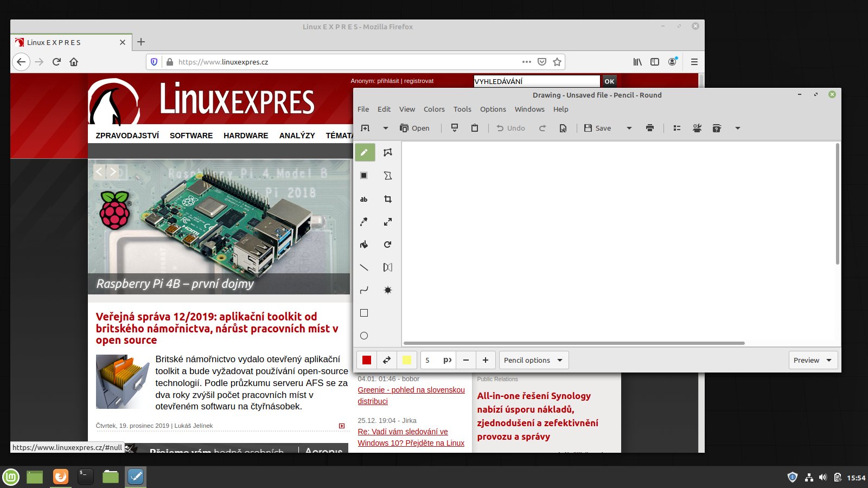Launch the terminal from the panel
Viewport: 868px width, 488px height.
(x=86, y=477)
